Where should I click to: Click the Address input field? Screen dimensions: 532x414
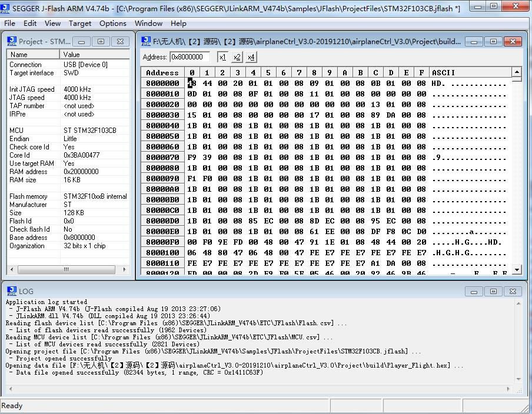[x=189, y=57]
